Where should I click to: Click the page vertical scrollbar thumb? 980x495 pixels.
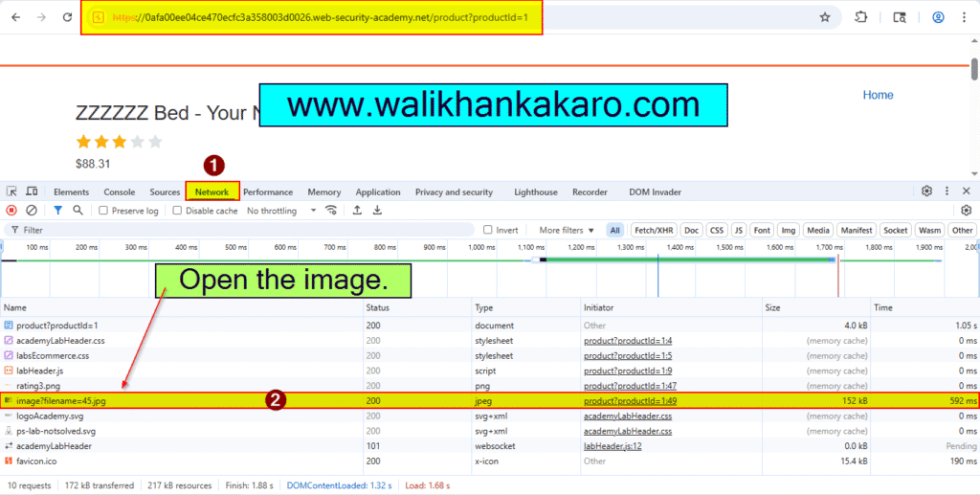tap(973, 69)
